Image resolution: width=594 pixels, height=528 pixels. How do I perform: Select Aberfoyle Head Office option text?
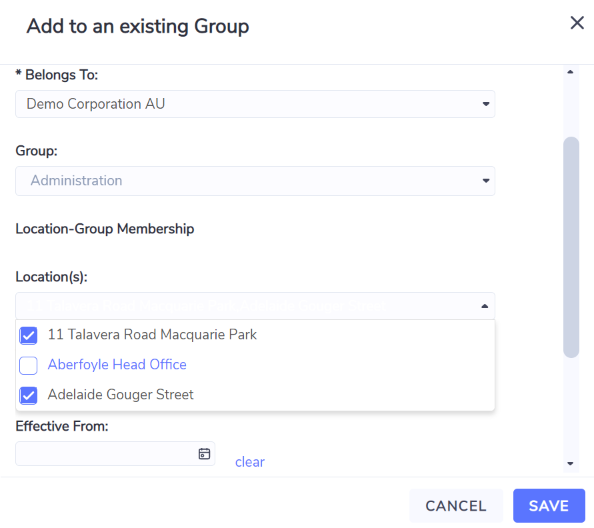117,364
